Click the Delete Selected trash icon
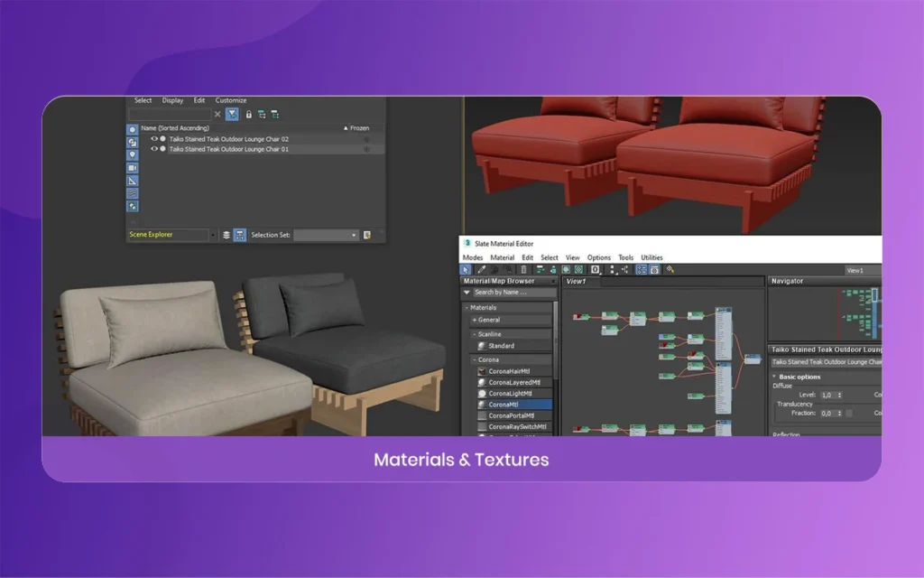The height and width of the screenshot is (578, 924). point(523,269)
